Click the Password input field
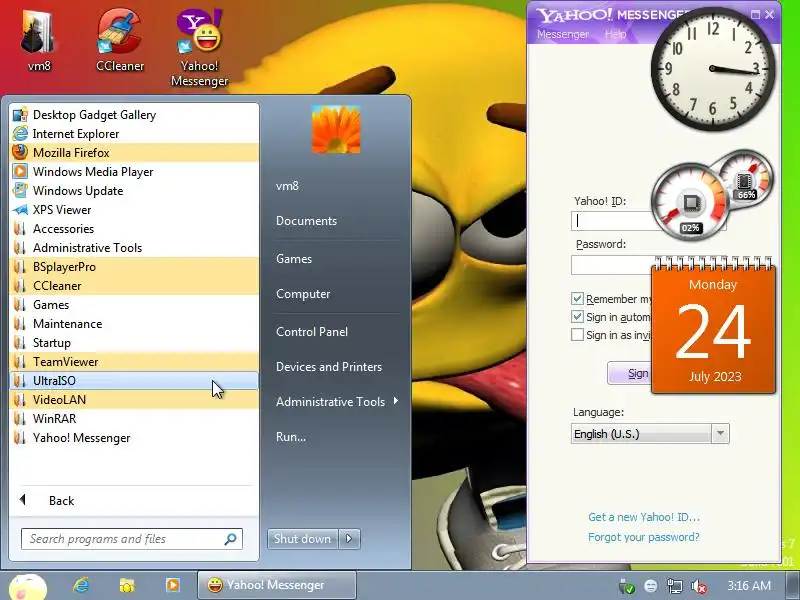This screenshot has height=600, width=800. 612,265
